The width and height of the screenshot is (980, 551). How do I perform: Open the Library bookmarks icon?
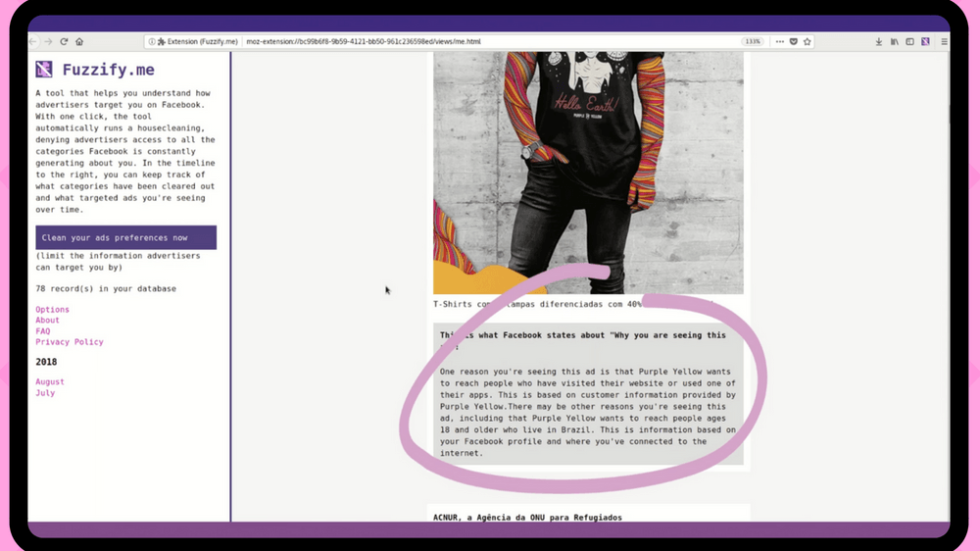coord(895,42)
